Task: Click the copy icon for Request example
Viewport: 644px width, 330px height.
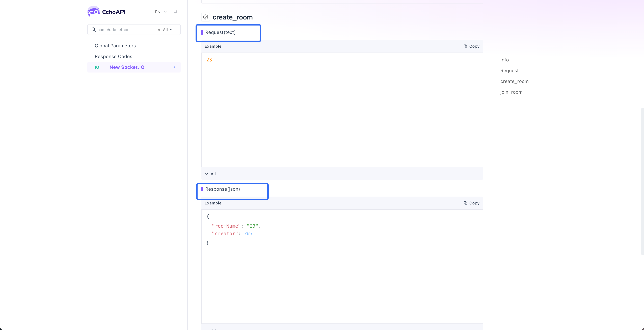Action: point(465,46)
